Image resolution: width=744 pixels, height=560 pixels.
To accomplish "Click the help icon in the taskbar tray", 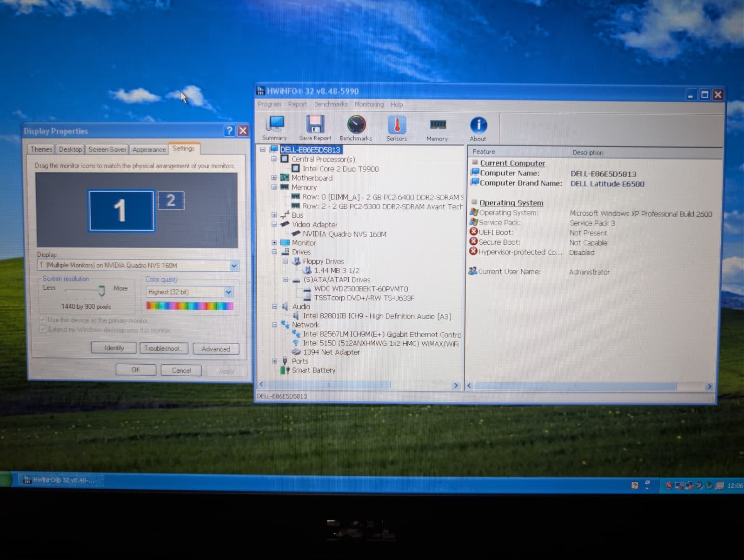I will tap(635, 485).
